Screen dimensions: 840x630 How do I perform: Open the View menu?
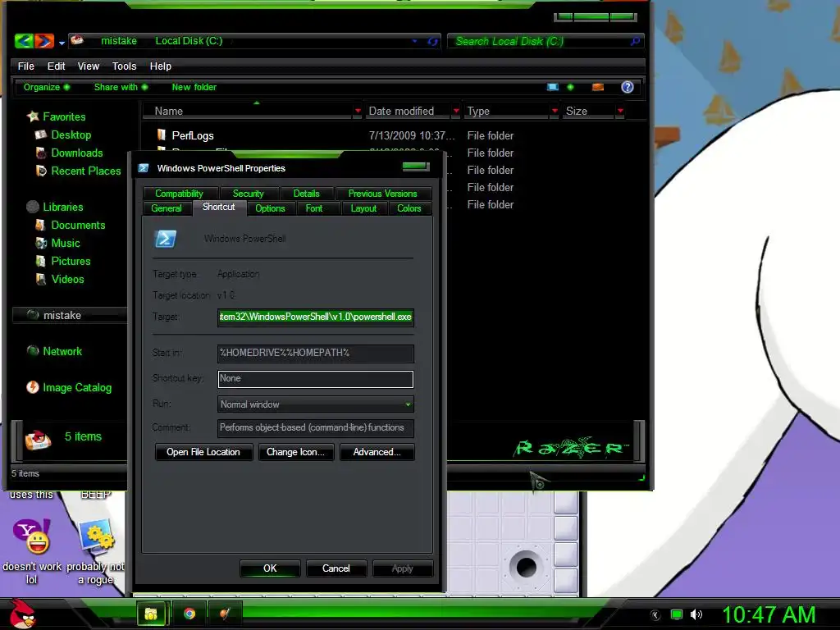[x=88, y=66]
